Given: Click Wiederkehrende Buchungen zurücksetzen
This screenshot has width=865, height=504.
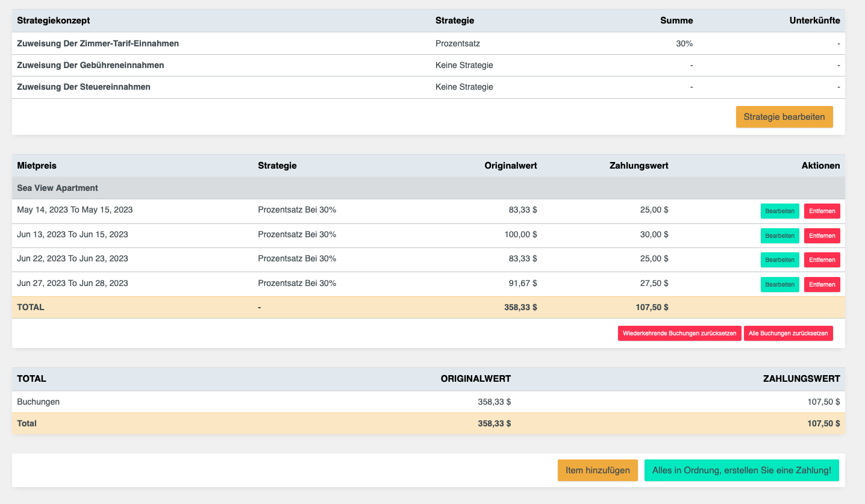Looking at the screenshot, I should 679,334.
